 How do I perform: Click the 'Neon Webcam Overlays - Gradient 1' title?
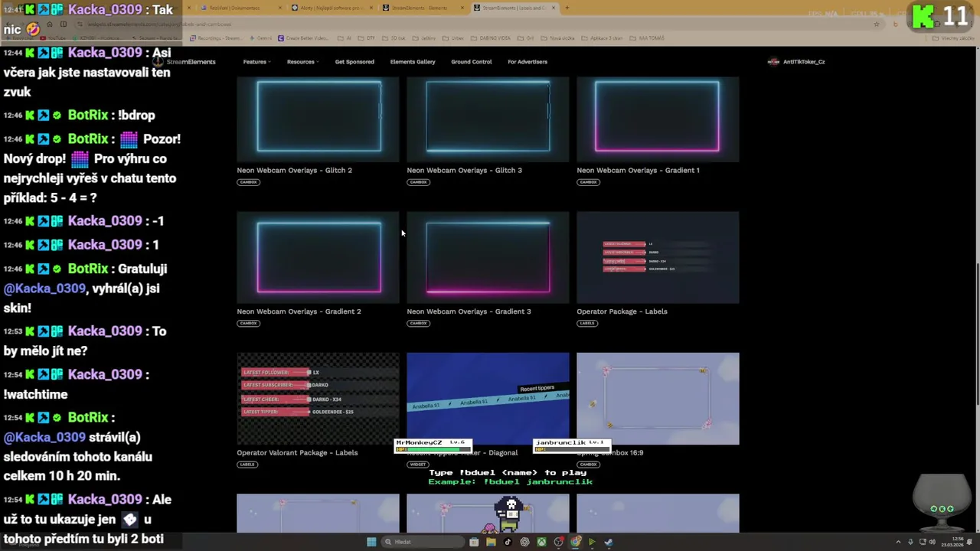(x=638, y=170)
